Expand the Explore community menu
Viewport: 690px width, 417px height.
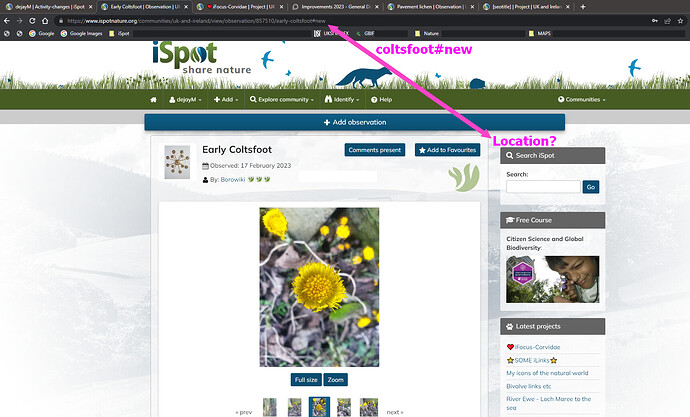click(282, 100)
